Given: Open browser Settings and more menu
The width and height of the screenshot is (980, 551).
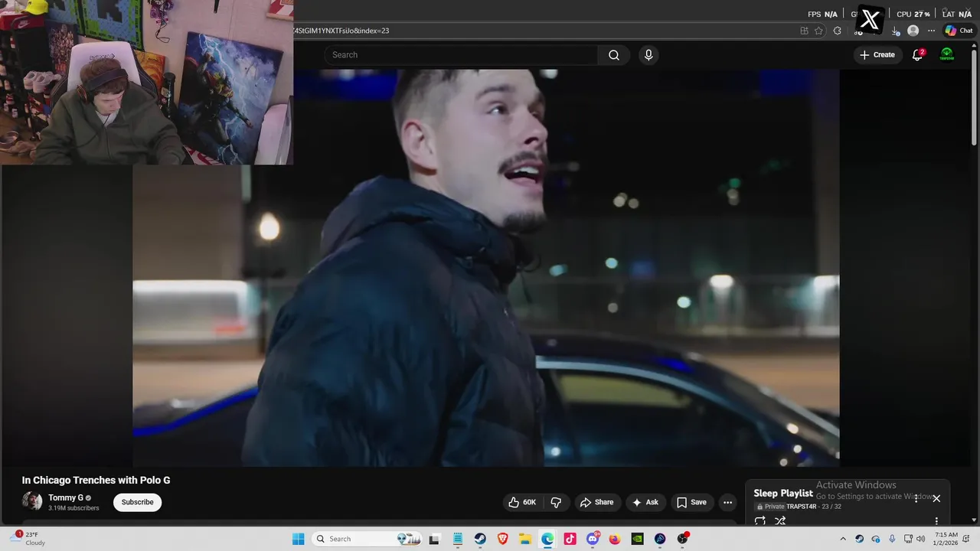Looking at the screenshot, I should pyautogui.click(x=931, y=31).
